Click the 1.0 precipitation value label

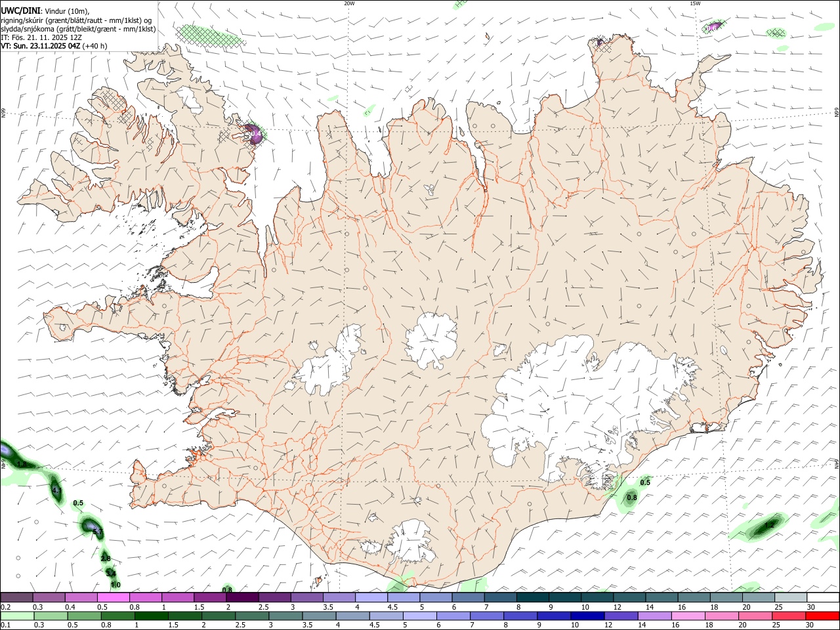[115, 585]
